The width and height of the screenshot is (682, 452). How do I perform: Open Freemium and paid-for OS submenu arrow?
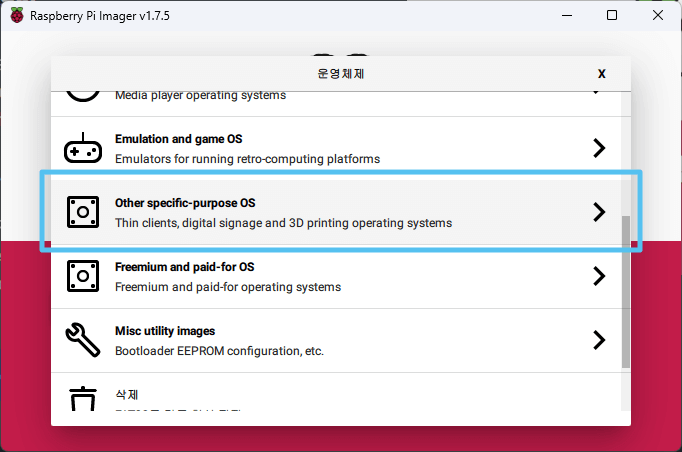tap(599, 276)
